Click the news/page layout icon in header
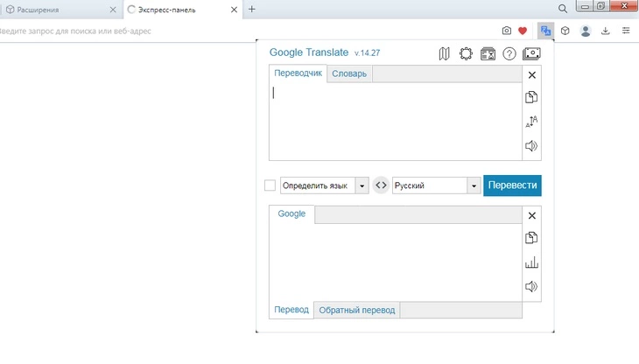This screenshot has width=639, height=364. [488, 53]
